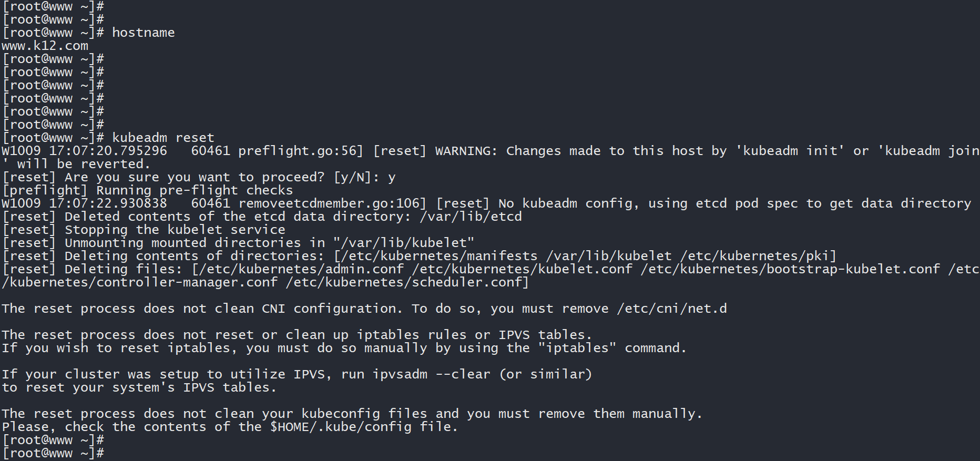Screen dimensions: 980x461
Task: Click the quoted "/var/lib/kubelet" path
Action: coord(403,243)
